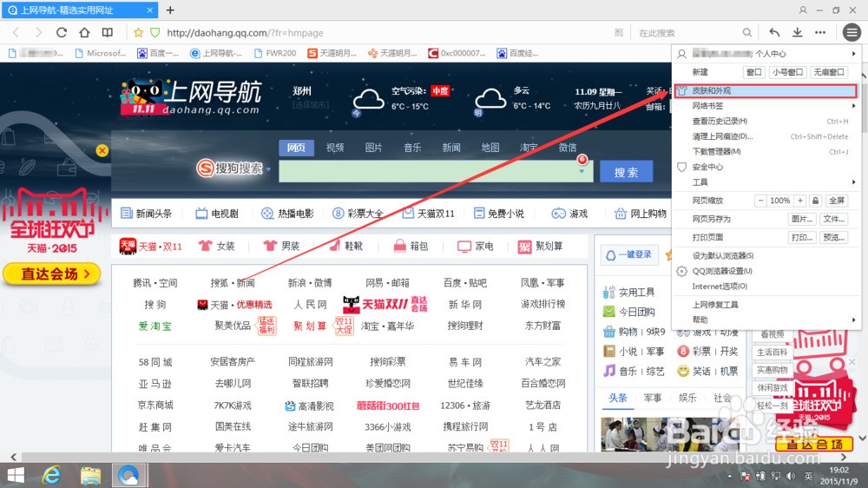Switch to 音乐 search tab

(x=412, y=148)
